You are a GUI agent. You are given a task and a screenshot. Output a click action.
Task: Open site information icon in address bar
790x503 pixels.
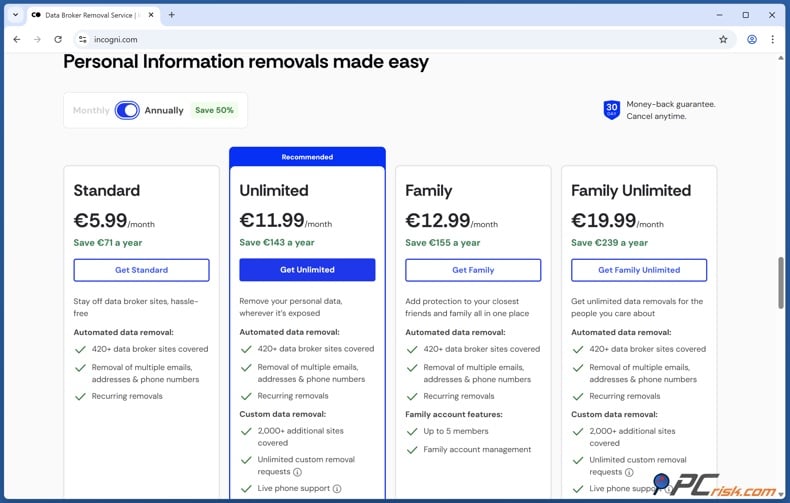83,39
